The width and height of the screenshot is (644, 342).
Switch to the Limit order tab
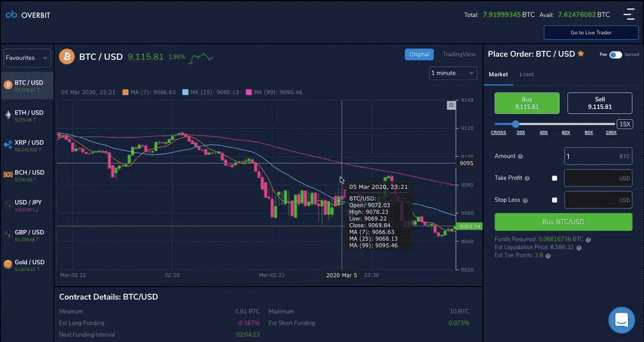527,74
